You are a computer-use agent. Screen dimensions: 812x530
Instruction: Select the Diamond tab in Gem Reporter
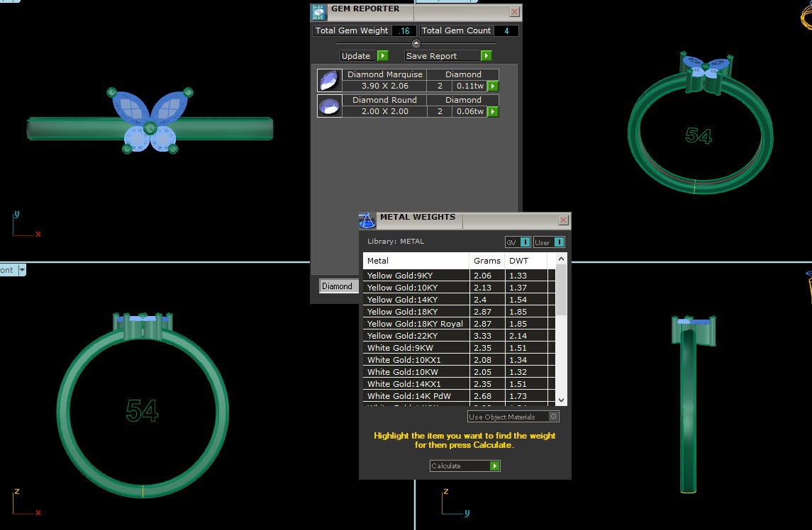coord(337,286)
